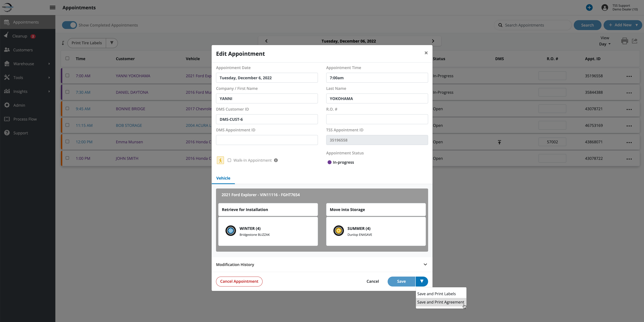Choose Save and Print Labels option
Viewport: 644px width, 322px height.
point(436,294)
